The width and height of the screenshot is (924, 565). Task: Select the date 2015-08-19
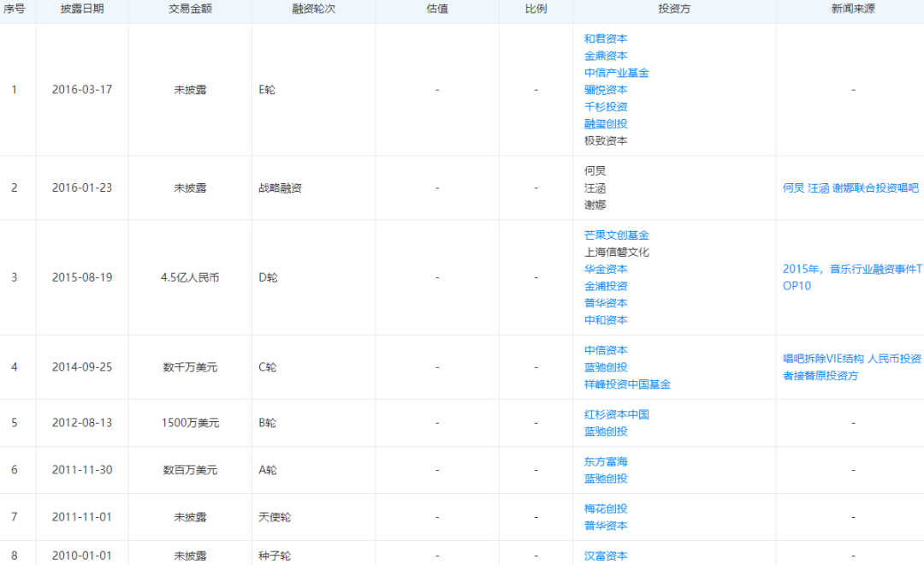82,277
